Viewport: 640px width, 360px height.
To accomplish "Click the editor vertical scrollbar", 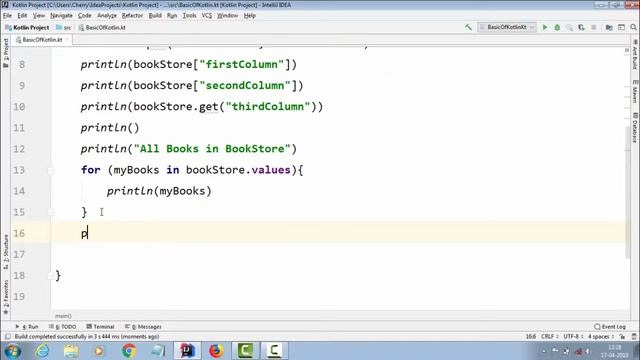I will [x=627, y=192].
